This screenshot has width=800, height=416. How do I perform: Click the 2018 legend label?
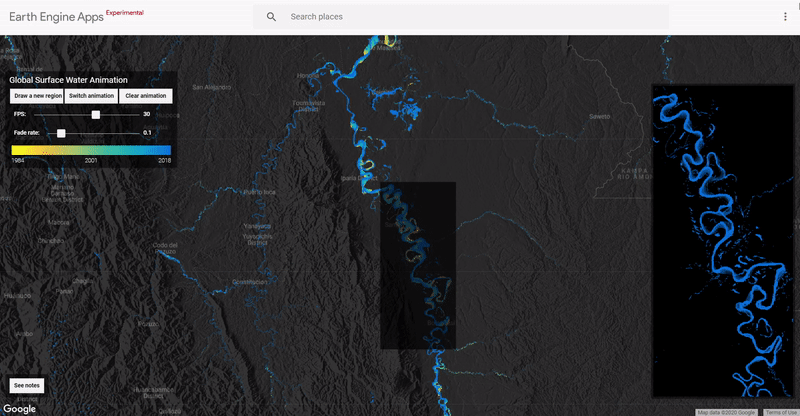coord(164,160)
